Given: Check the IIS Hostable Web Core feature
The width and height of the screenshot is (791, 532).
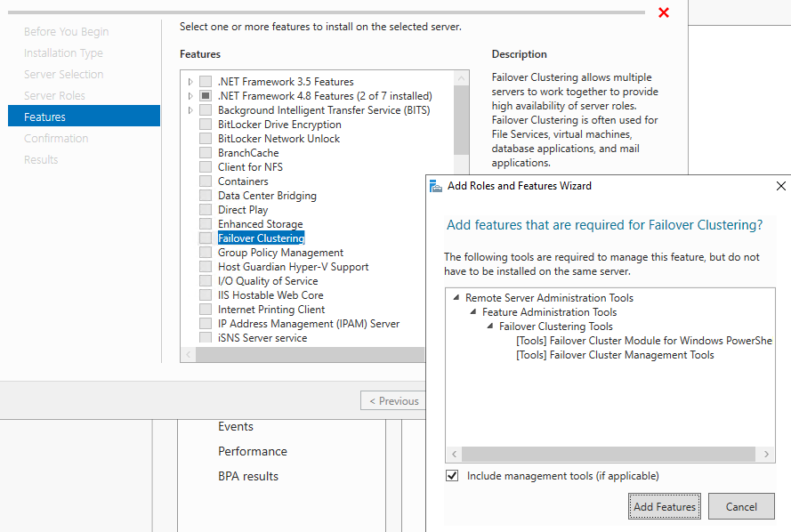Looking at the screenshot, I should click(x=204, y=294).
